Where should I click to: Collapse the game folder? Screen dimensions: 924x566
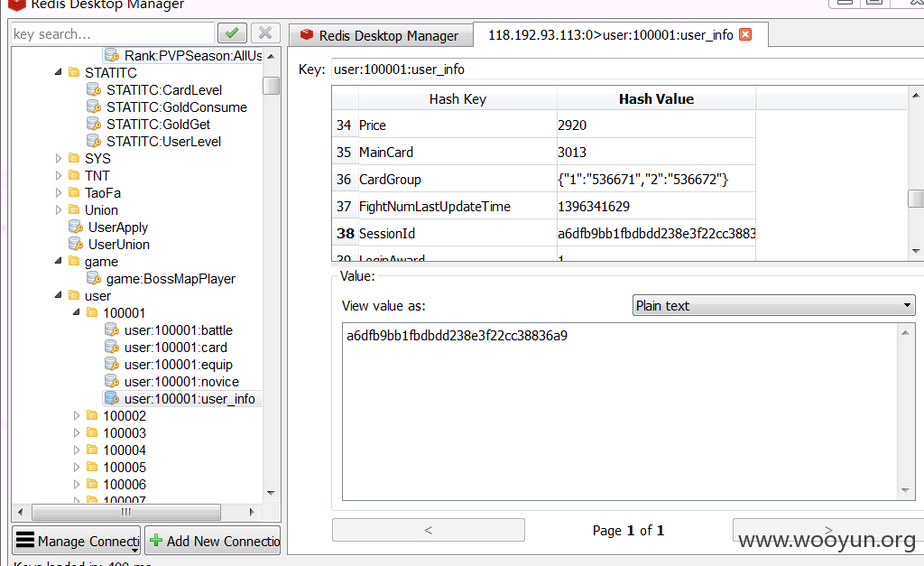coord(59,261)
